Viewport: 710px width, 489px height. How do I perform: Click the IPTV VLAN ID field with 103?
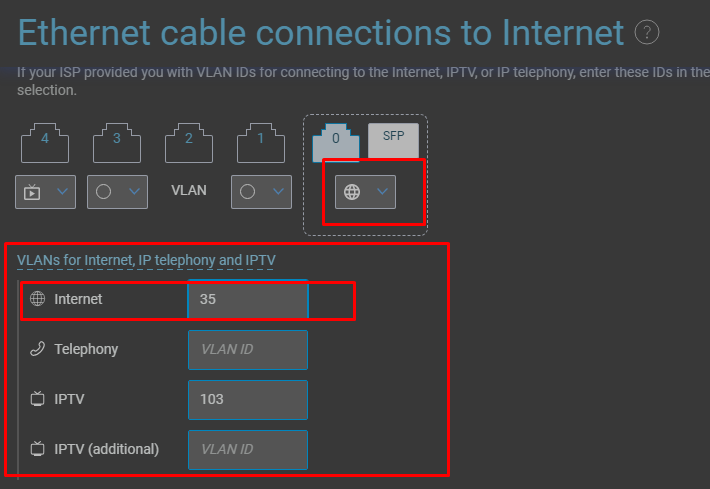[x=248, y=399]
